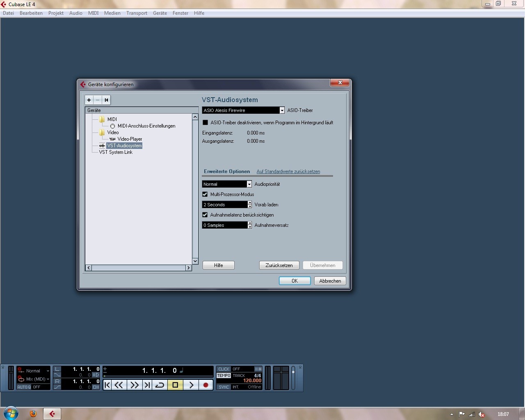
Task: Open the Geräte menu
Action: tap(160, 13)
